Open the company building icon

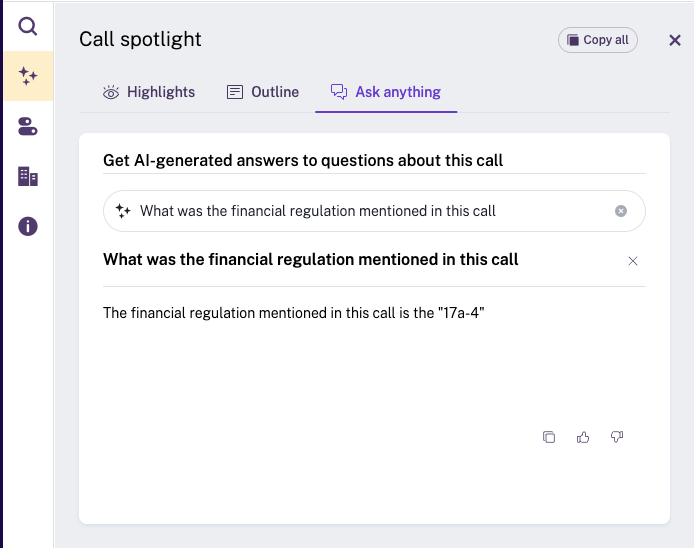coord(27,176)
